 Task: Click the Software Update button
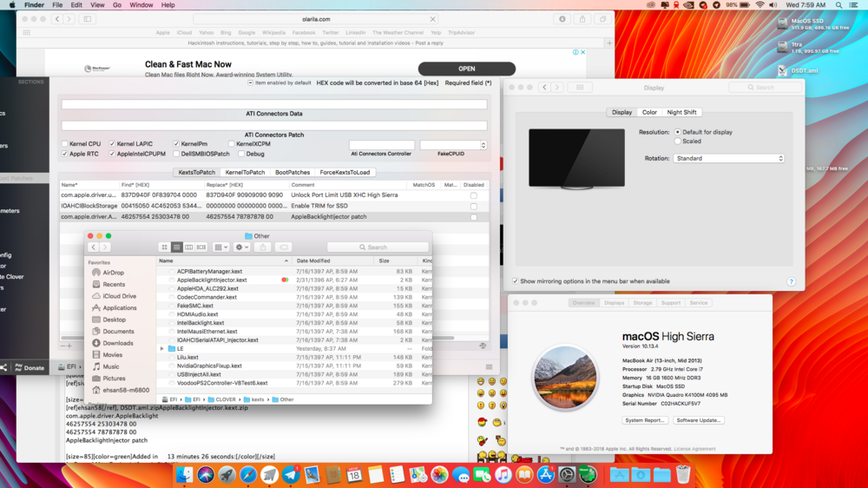pos(699,420)
